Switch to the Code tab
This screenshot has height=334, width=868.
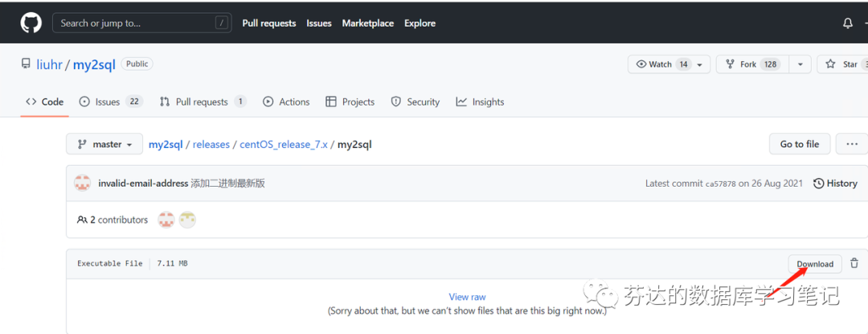(45, 102)
